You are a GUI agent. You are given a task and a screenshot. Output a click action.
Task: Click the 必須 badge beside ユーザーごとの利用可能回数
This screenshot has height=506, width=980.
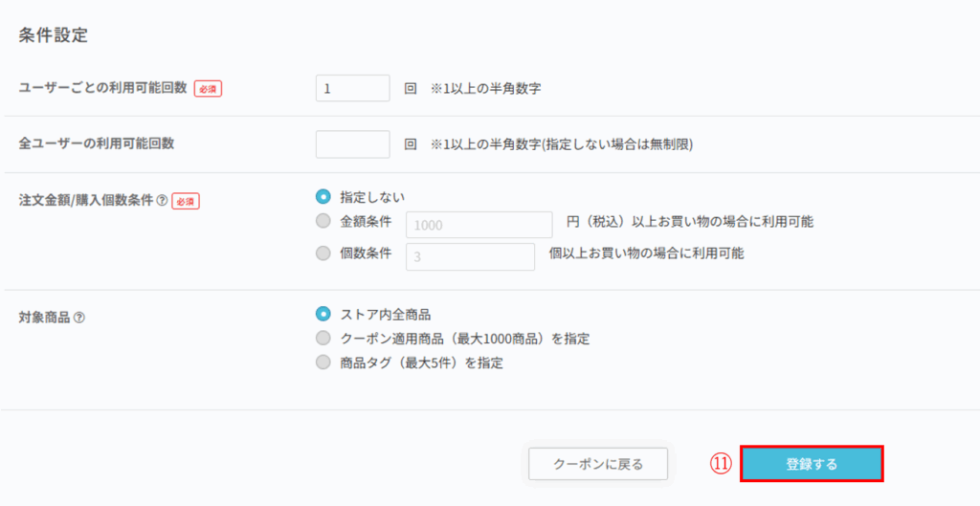[208, 88]
